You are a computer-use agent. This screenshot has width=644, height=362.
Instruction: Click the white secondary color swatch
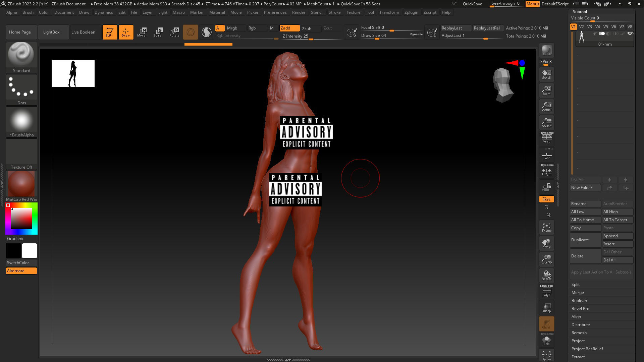(30, 251)
